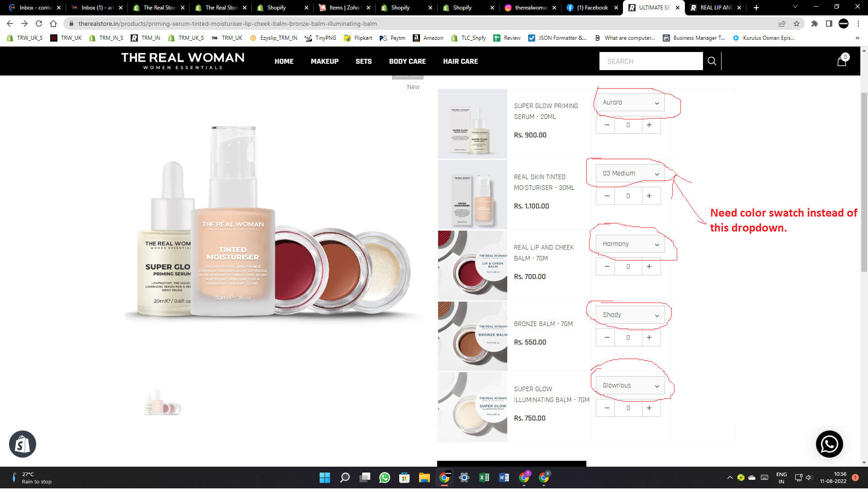This screenshot has width=868, height=492.
Task: Open the shopping cart bag icon
Action: point(842,61)
